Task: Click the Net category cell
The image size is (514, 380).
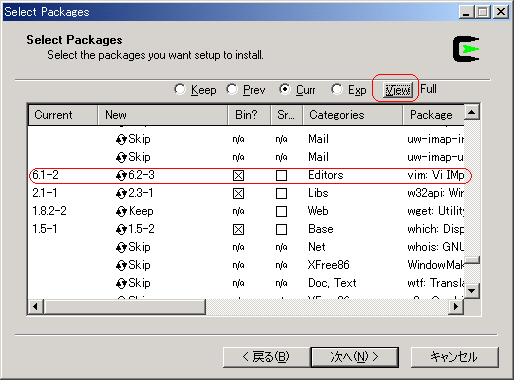Action: [317, 247]
